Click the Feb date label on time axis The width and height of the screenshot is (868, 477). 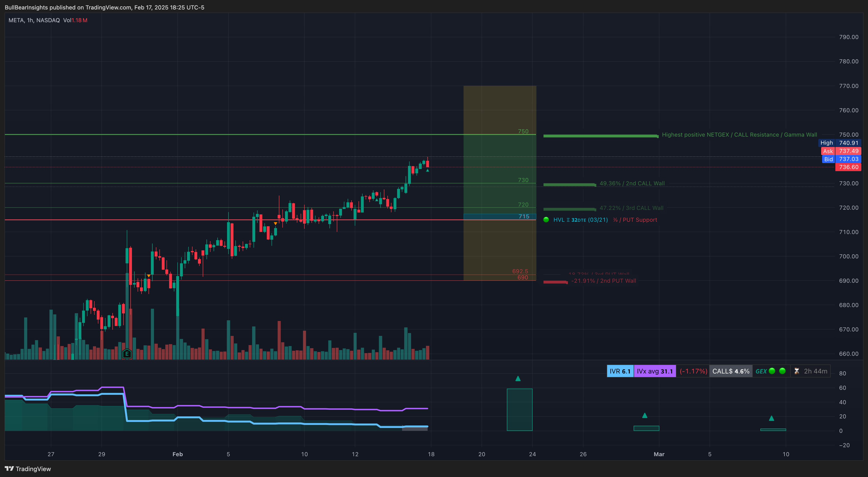(178, 454)
